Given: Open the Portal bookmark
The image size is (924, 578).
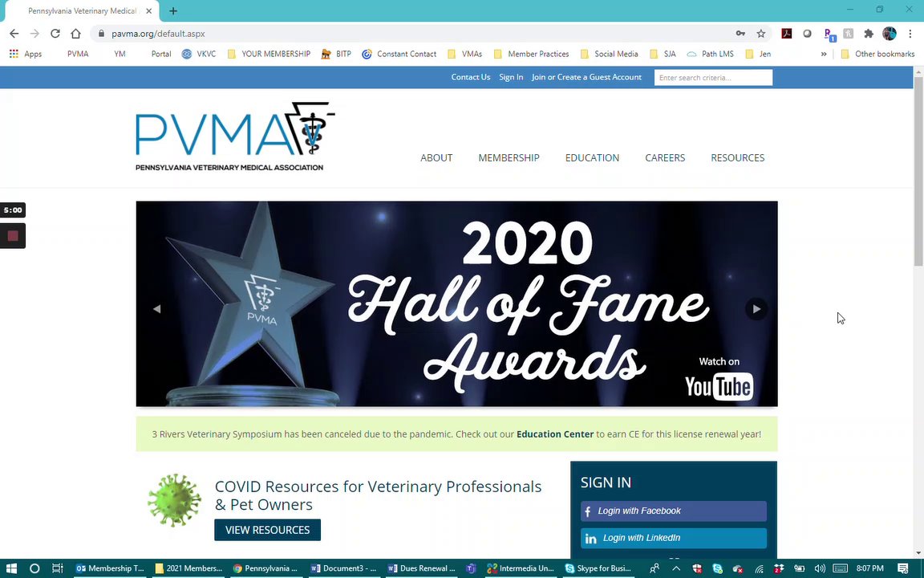Looking at the screenshot, I should [161, 54].
